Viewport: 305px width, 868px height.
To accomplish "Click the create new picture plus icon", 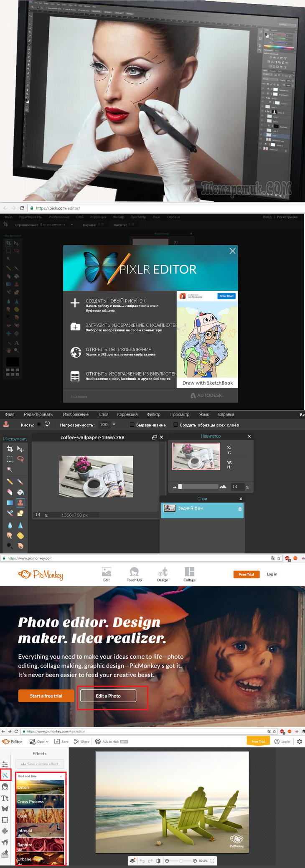I will [75, 303].
